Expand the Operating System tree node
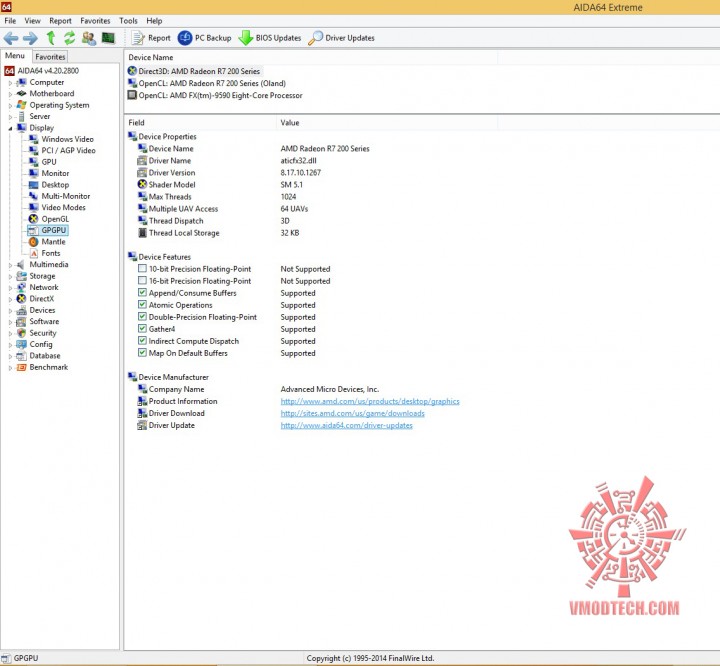 click(10, 106)
